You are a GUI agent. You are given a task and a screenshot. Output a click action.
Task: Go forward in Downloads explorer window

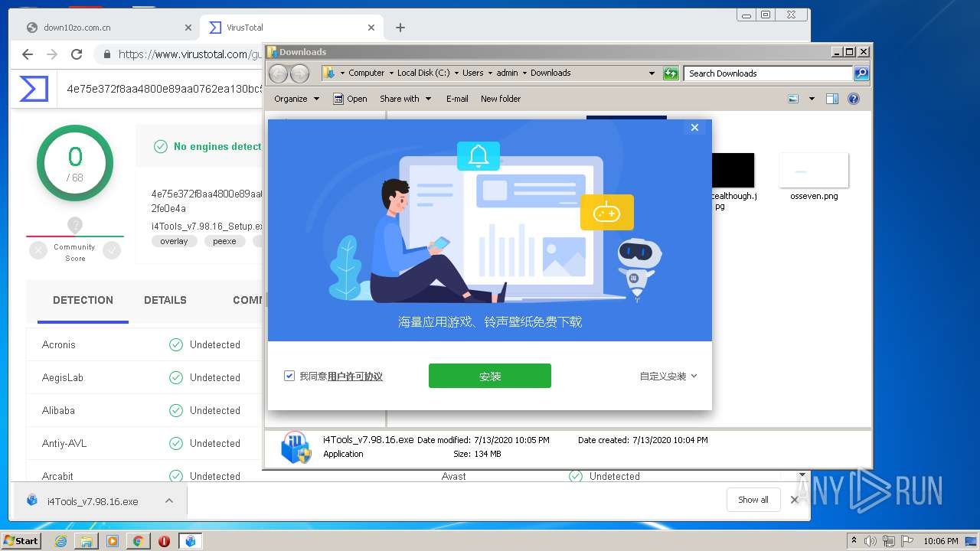point(300,73)
